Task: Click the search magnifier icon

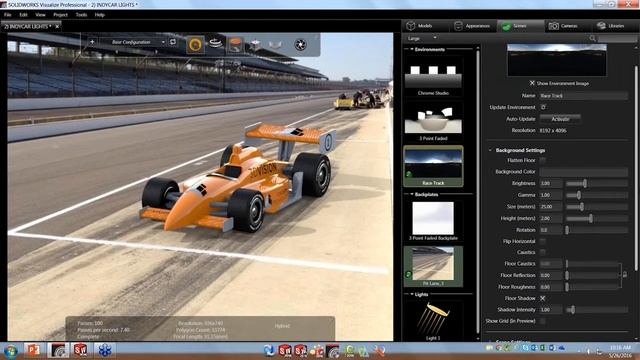Action: [x=592, y=38]
